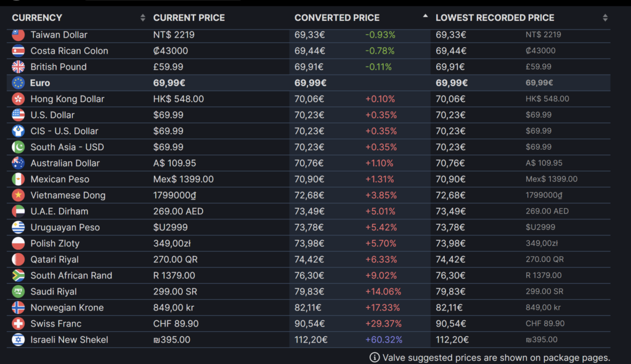Click the Swiss Franc flag icon
Viewport: 631px width, 364px height.
tap(18, 323)
